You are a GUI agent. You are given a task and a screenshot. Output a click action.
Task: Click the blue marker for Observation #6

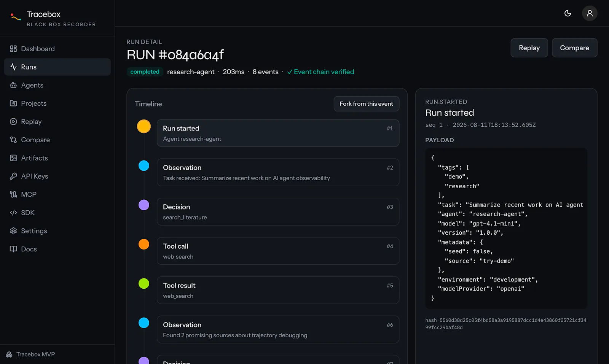click(144, 323)
